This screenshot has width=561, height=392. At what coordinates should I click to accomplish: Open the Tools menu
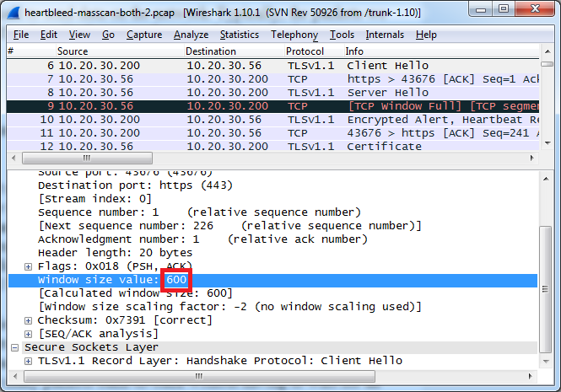[x=342, y=35]
